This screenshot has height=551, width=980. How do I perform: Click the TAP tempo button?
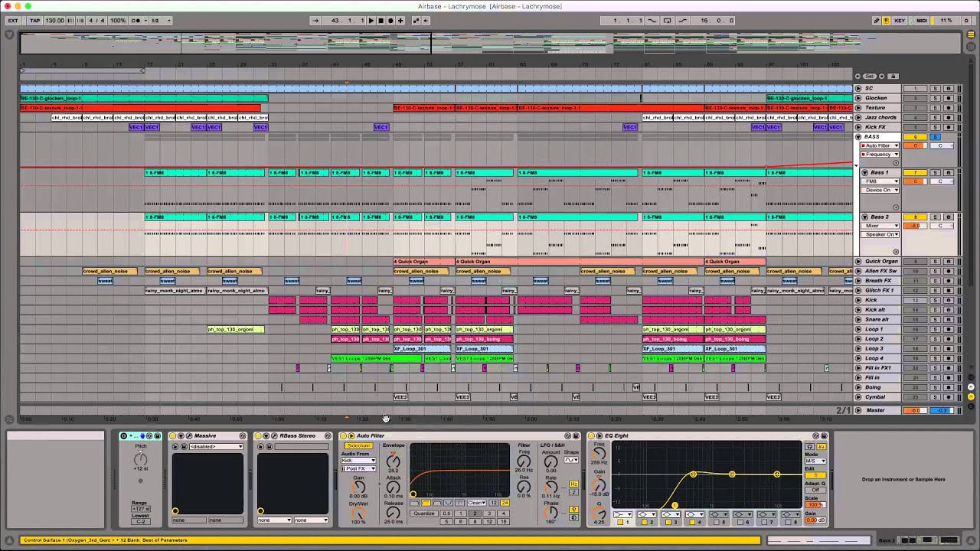point(34,21)
